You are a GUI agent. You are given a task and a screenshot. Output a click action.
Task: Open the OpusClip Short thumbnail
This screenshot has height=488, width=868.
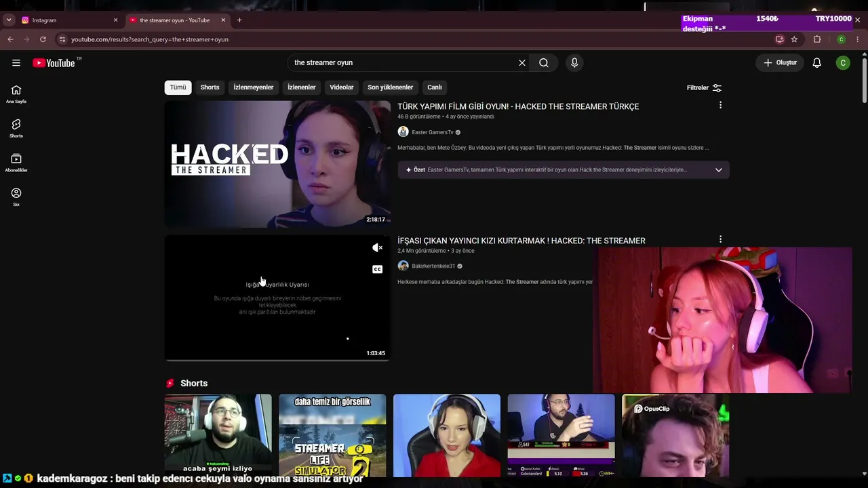(675, 435)
